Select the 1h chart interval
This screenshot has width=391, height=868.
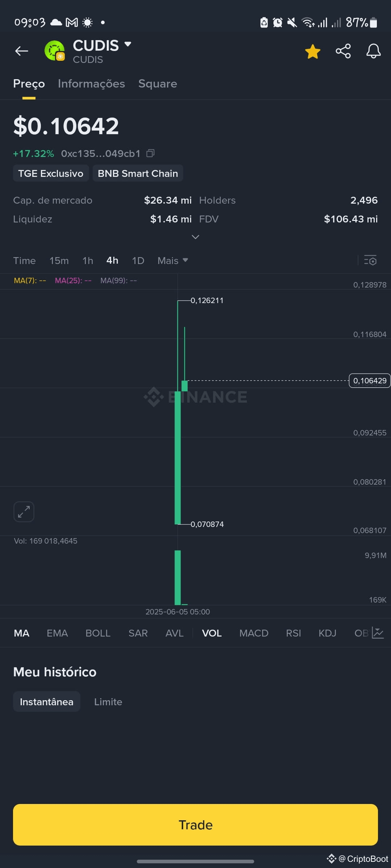88,260
